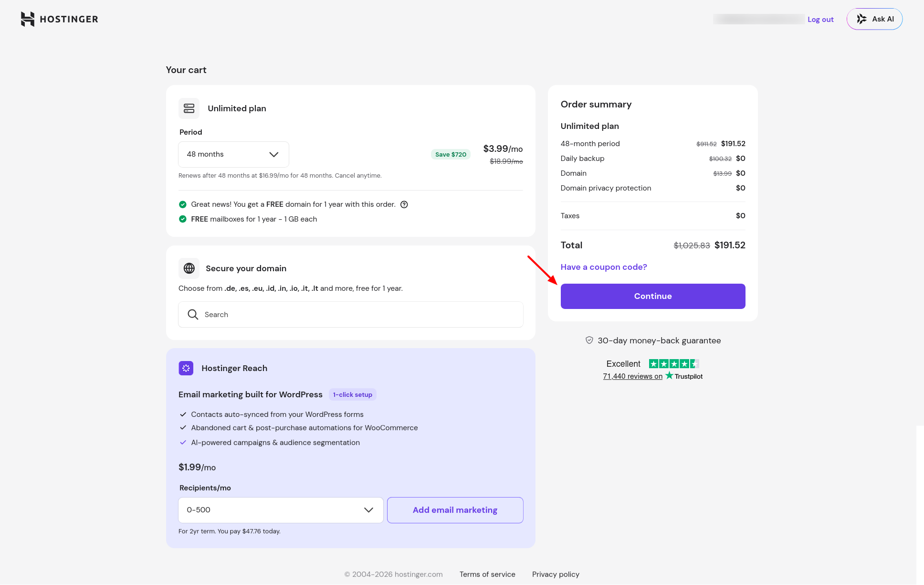Image resolution: width=924 pixels, height=585 pixels.
Task: Open the Ask AI assistant
Action: [x=874, y=19]
